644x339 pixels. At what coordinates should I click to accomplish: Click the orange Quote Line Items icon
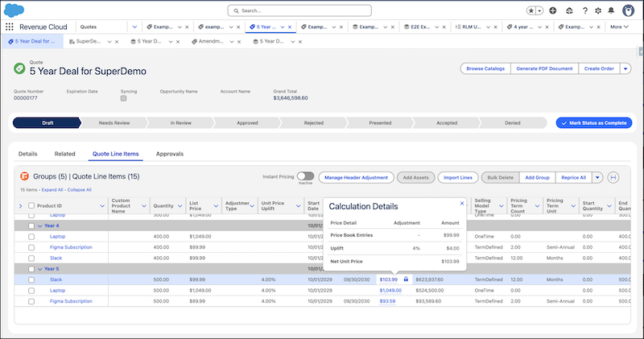(x=25, y=176)
